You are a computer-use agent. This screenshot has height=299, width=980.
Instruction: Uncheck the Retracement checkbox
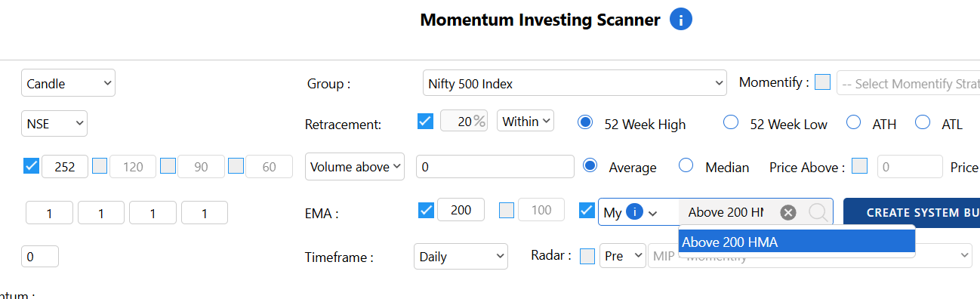[x=425, y=121]
